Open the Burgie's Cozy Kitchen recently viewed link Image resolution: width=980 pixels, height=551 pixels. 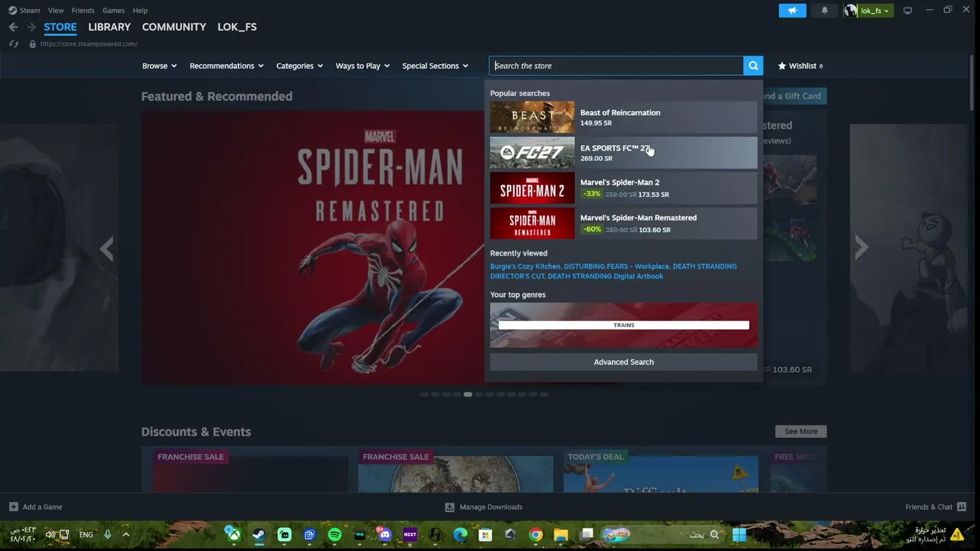click(x=525, y=266)
